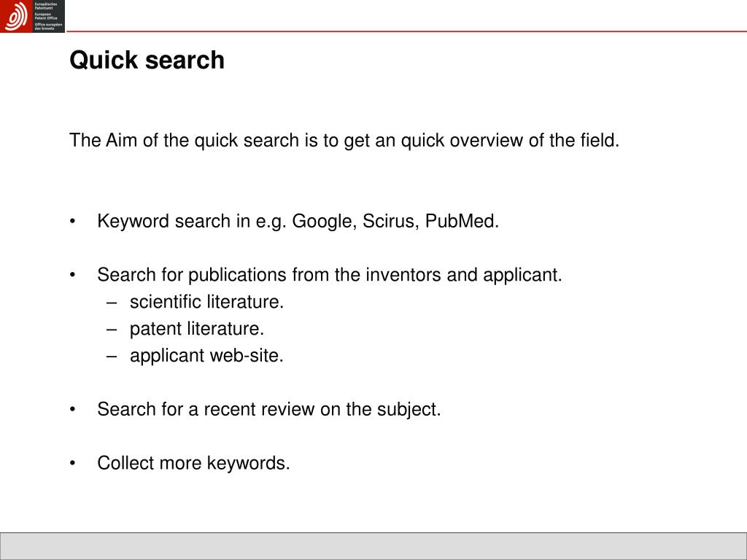This screenshot has width=747, height=560.
Task: Click the sentence about the quick search aim
Action: [344, 141]
